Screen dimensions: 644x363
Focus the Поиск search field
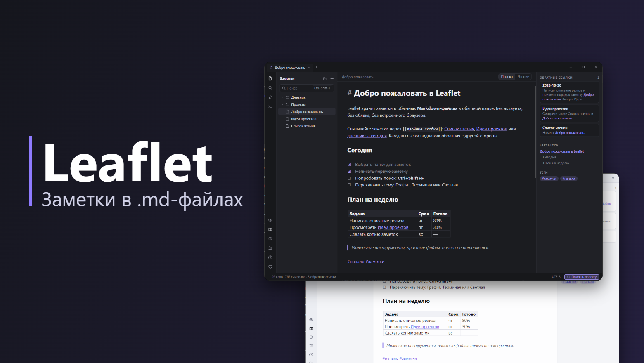pos(307,88)
